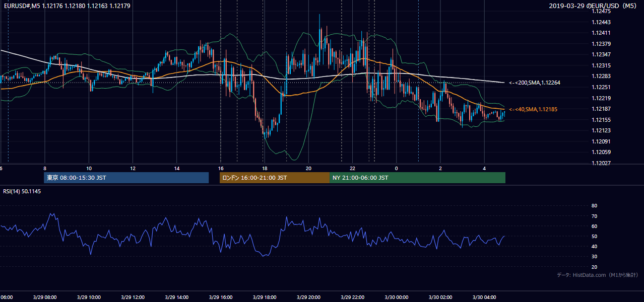Click hour label 22 under the price chart
Viewport: 644px width, 302px height.
[x=353, y=168]
